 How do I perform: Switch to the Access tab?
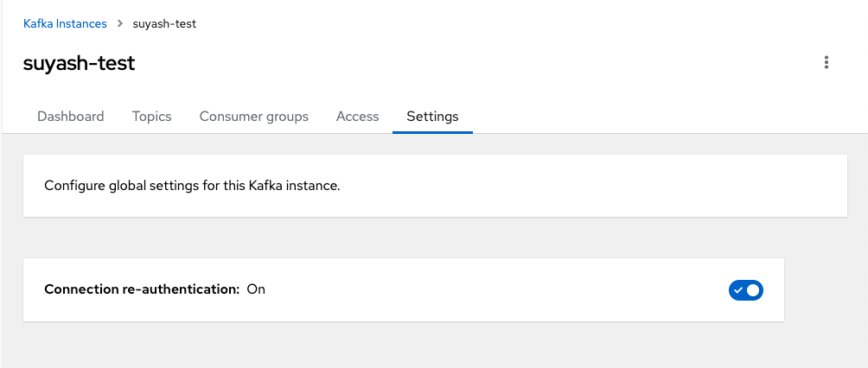coord(357,117)
